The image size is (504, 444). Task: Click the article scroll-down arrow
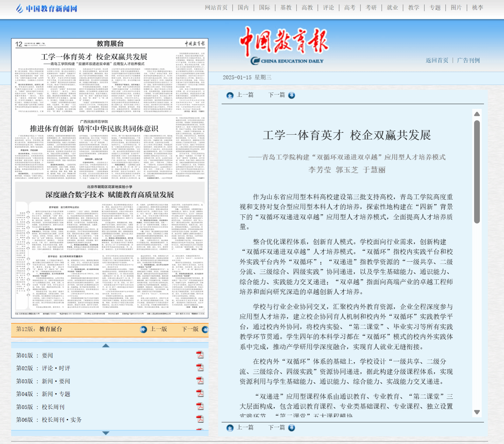coord(477,412)
